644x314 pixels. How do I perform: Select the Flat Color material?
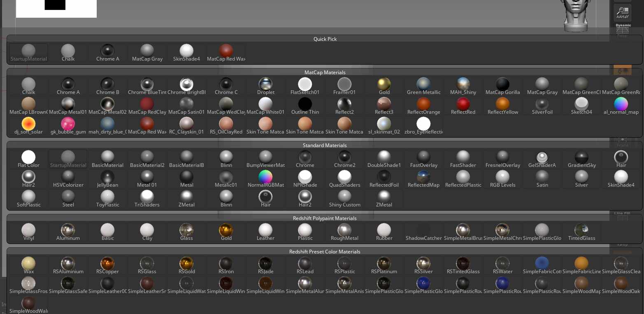pos(28,159)
